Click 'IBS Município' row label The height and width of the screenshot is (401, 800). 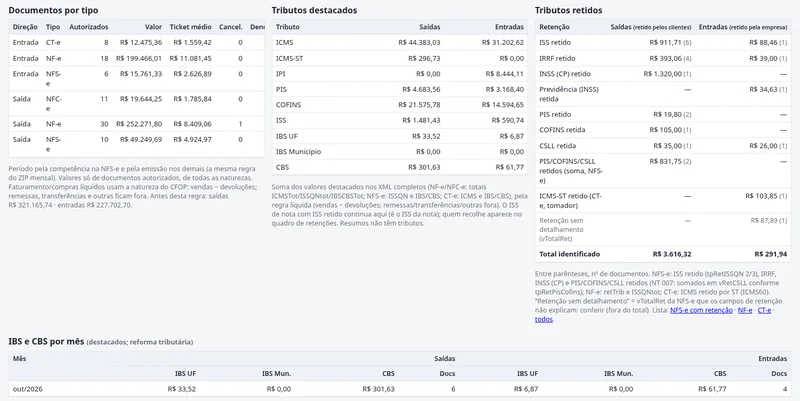298,152
